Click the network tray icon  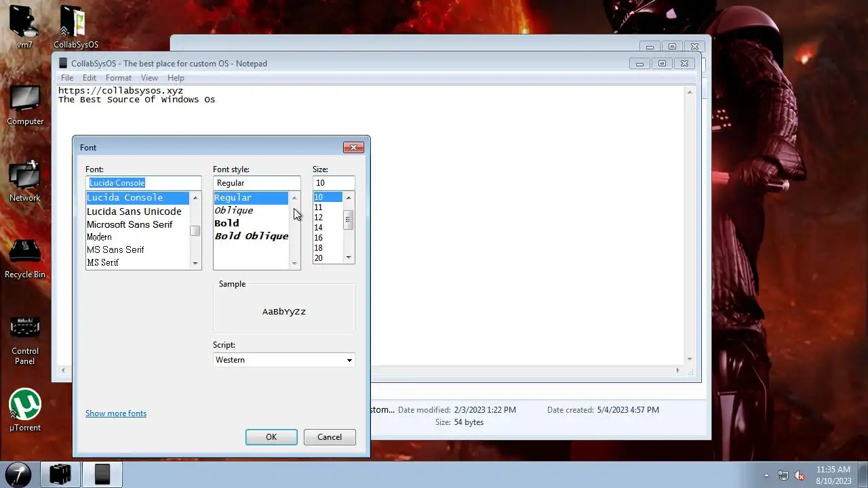[783, 475]
